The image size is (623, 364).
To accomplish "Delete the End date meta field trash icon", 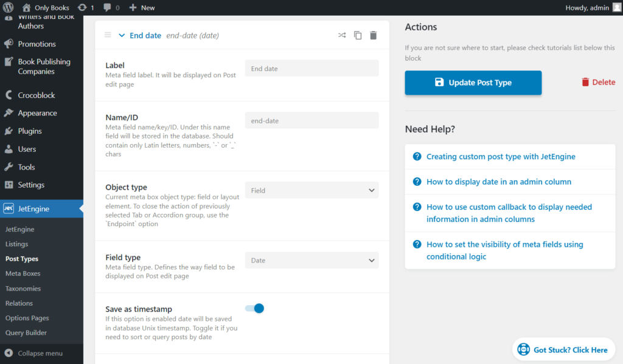I will tap(373, 35).
